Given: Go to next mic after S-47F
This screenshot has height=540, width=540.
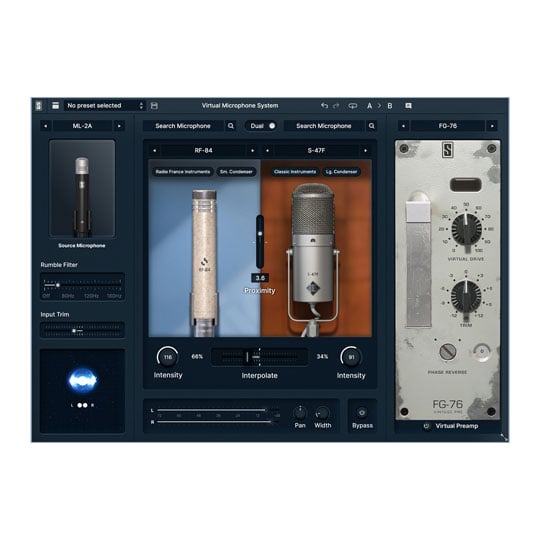Looking at the screenshot, I should pyautogui.click(x=365, y=150).
